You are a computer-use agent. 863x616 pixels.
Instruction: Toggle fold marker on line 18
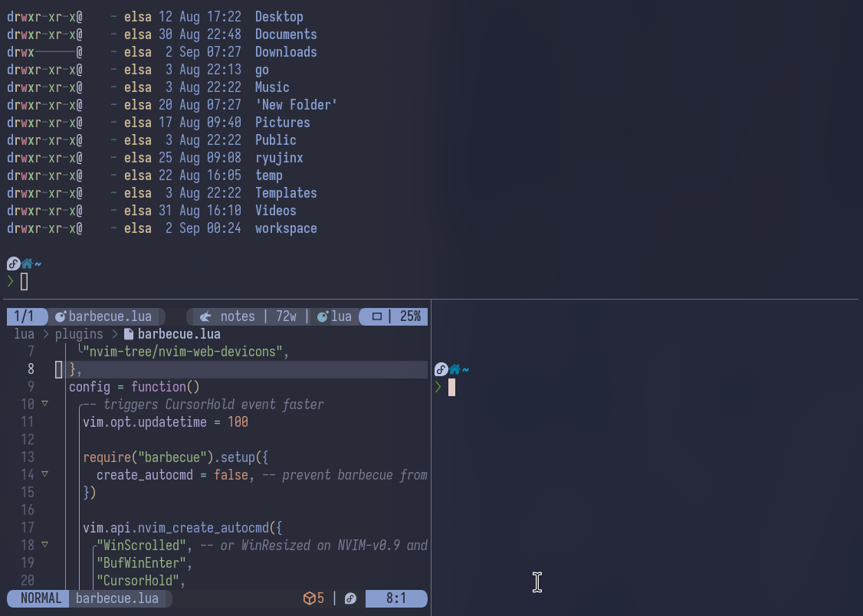(x=45, y=545)
